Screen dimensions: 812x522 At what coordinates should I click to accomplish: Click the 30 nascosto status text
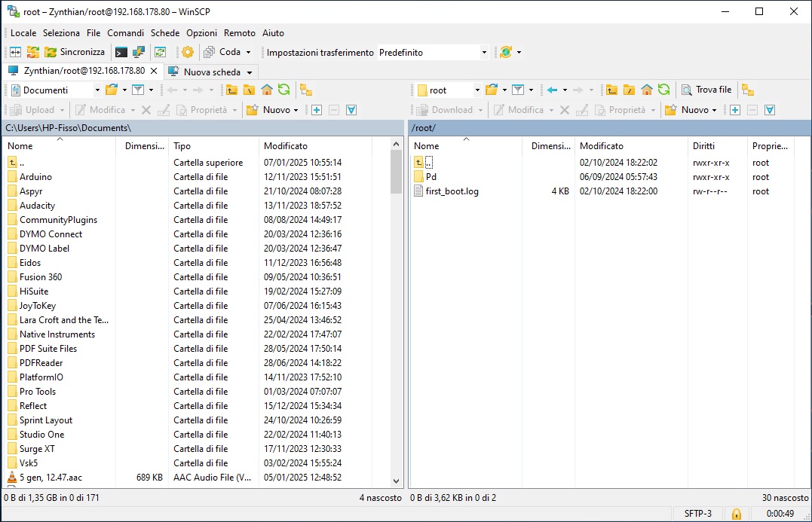(785, 498)
